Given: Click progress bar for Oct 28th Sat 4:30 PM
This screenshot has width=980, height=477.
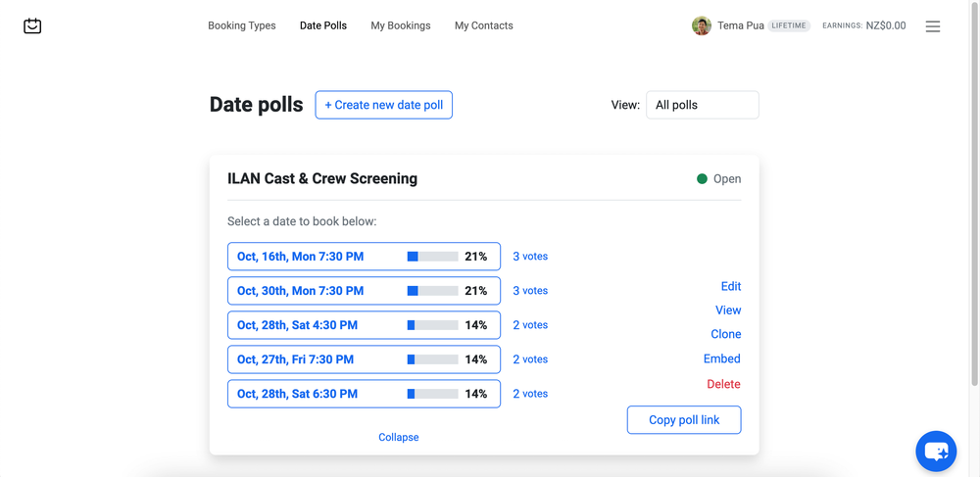Looking at the screenshot, I should 432,325.
